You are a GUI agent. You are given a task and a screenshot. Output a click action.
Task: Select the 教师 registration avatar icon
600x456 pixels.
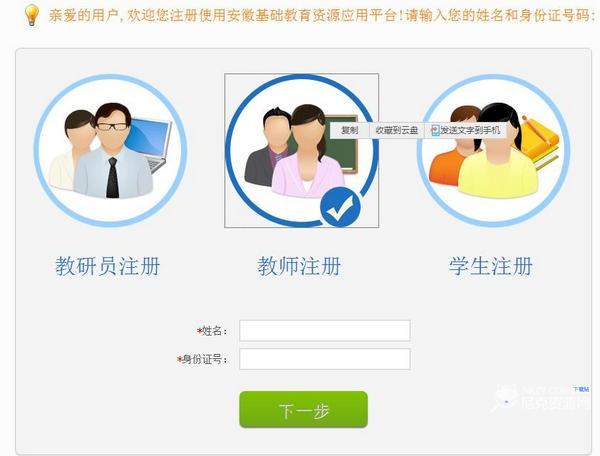coord(302,150)
